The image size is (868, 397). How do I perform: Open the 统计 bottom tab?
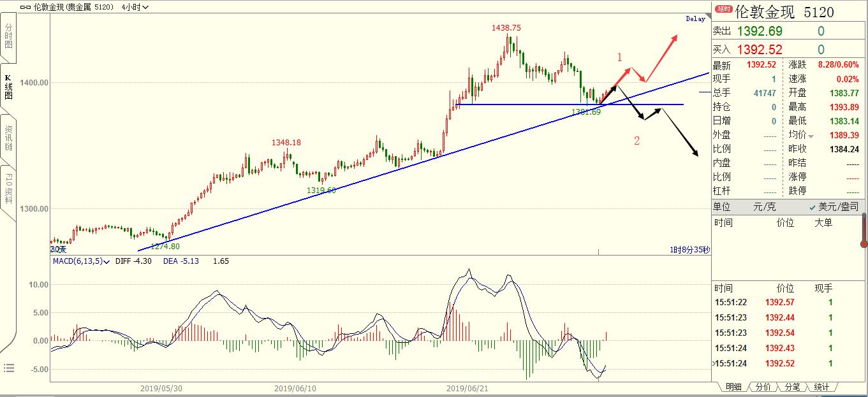[x=821, y=387]
